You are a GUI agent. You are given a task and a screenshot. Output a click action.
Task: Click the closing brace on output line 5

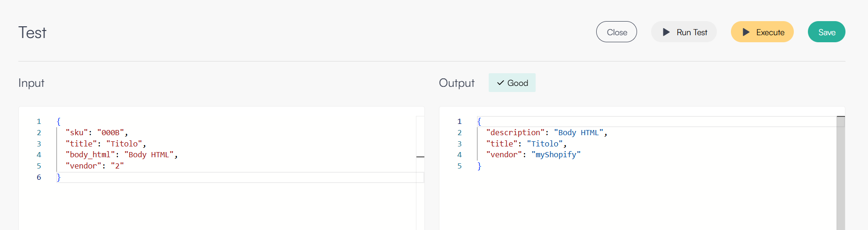[x=479, y=166]
